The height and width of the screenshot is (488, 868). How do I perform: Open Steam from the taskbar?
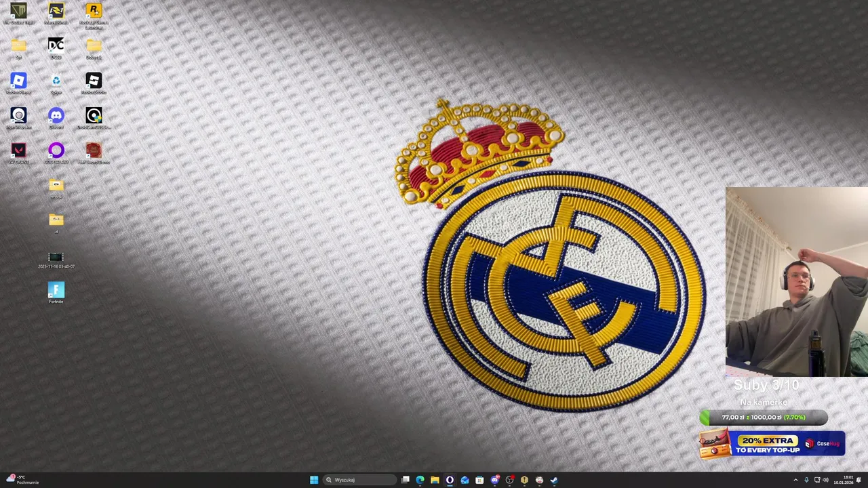point(554,480)
